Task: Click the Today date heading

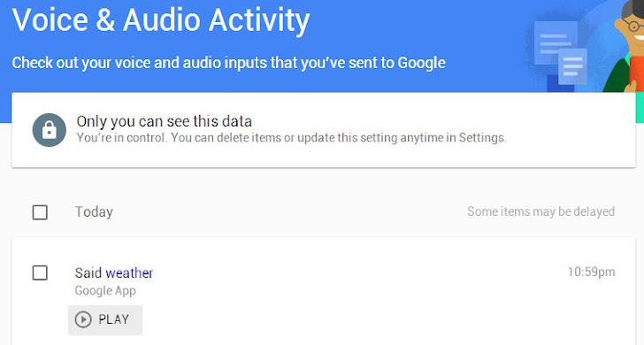Action: (x=94, y=212)
